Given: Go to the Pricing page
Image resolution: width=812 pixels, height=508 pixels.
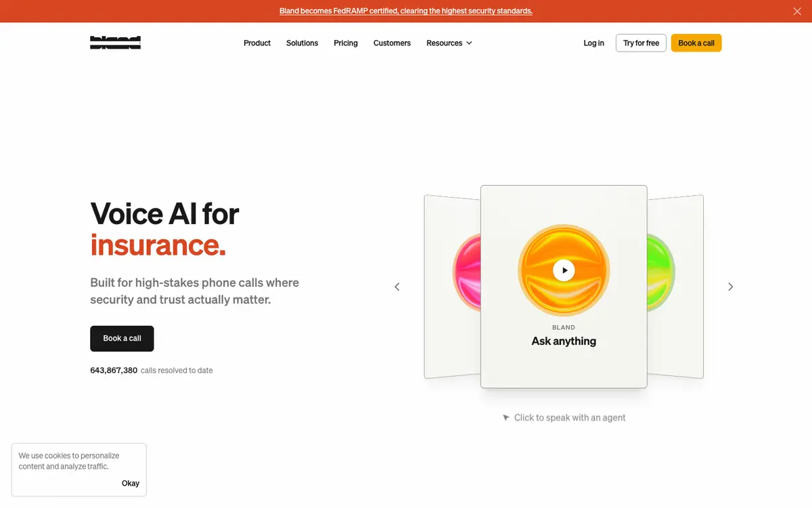Looking at the screenshot, I should (346, 43).
